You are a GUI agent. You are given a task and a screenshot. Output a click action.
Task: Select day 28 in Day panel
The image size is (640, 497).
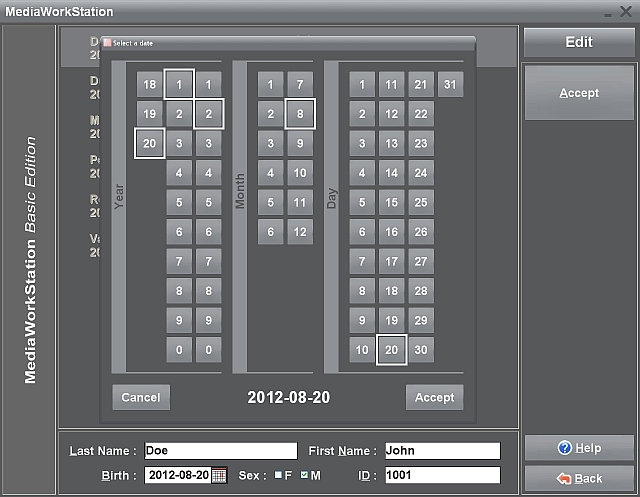421,291
